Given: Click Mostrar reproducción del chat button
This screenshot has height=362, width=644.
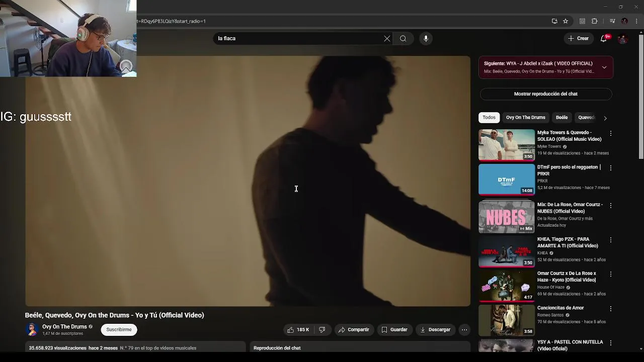Looking at the screenshot, I should click(546, 94).
